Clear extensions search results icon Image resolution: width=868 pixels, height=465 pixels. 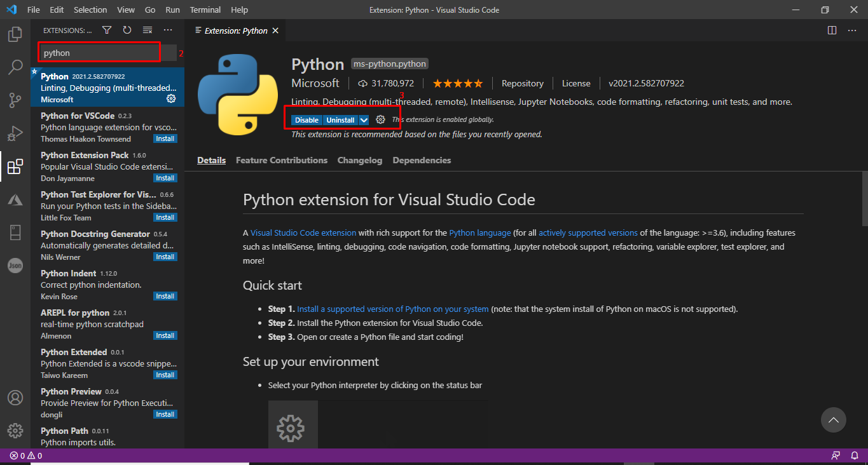[x=148, y=30]
